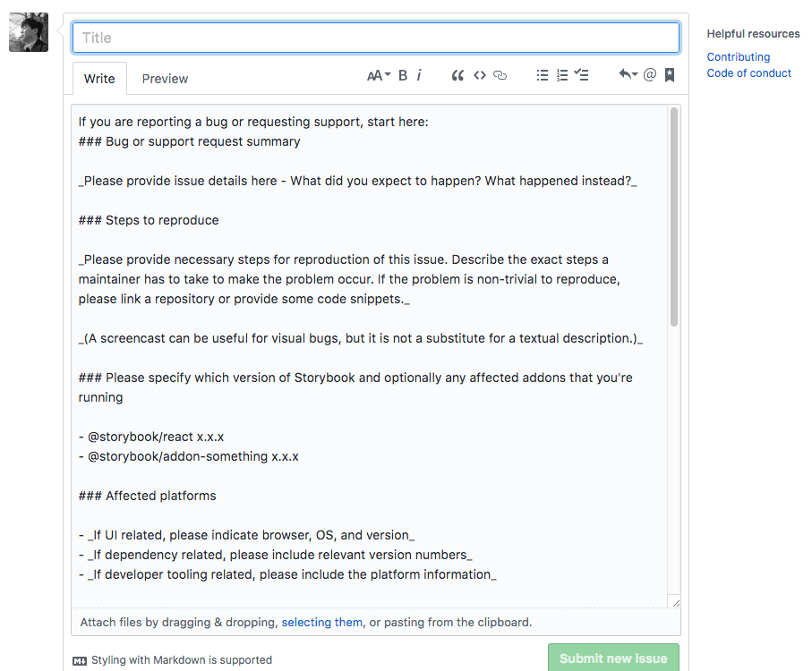
Task: Insert a task list with checkboxes
Action: (582, 76)
